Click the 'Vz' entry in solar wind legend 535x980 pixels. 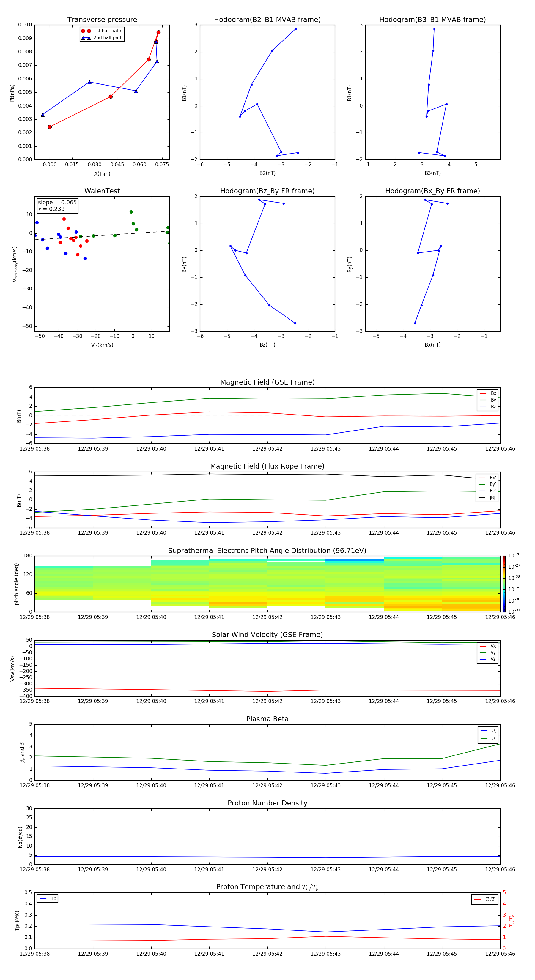point(488,659)
